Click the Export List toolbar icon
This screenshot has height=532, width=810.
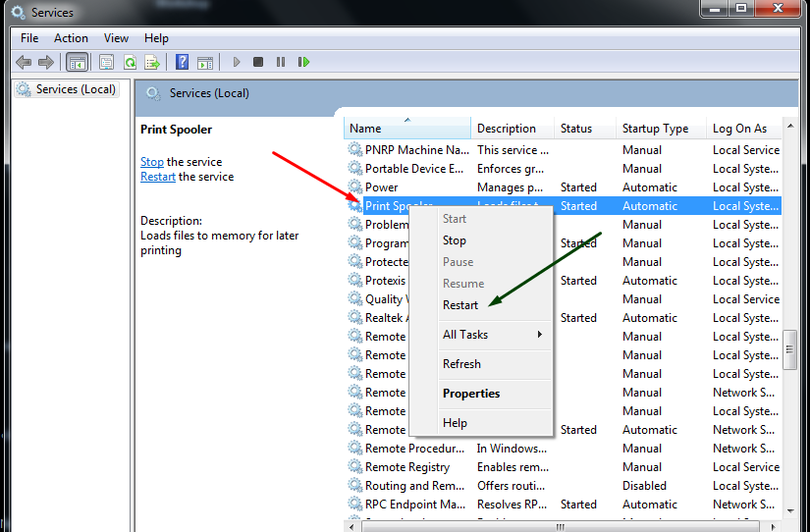click(x=152, y=63)
